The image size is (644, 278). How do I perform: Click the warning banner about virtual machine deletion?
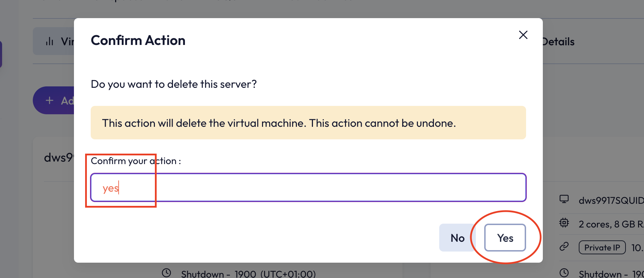click(x=308, y=123)
